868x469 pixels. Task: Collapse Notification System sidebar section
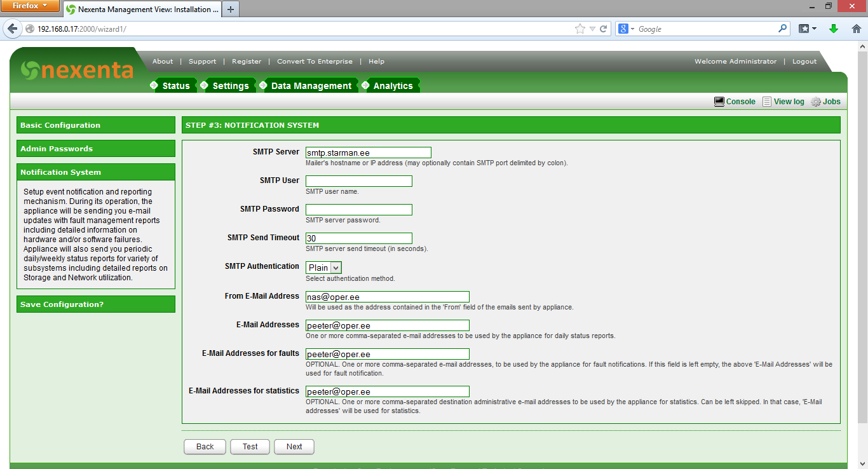coord(96,172)
